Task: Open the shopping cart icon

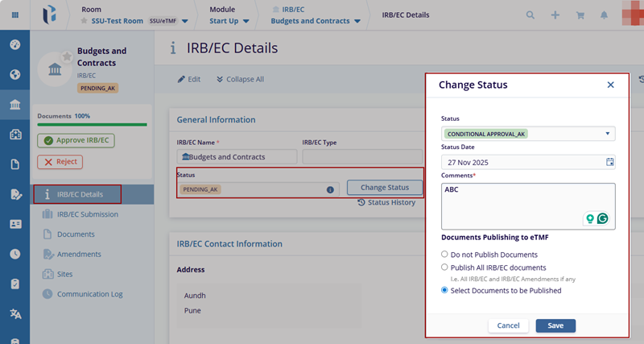Action: [x=580, y=15]
